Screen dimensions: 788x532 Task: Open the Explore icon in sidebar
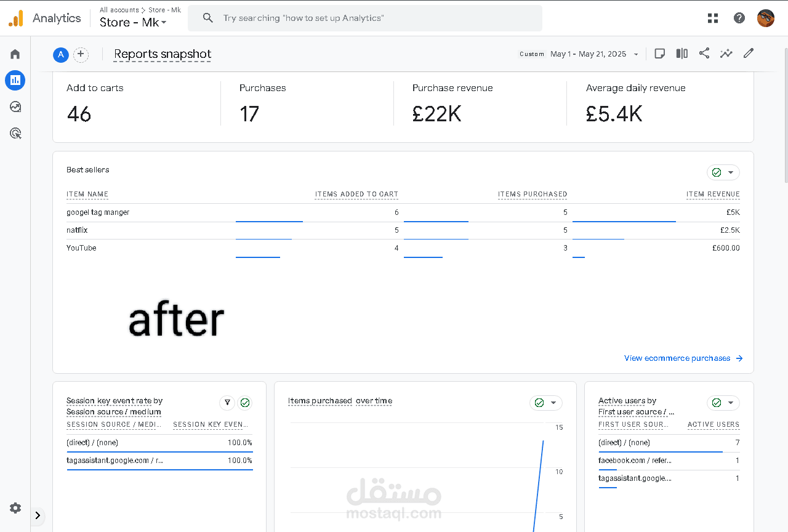coord(15,107)
